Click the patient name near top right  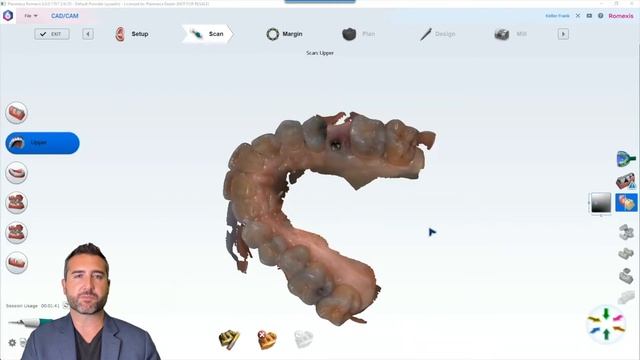pyautogui.click(x=557, y=16)
